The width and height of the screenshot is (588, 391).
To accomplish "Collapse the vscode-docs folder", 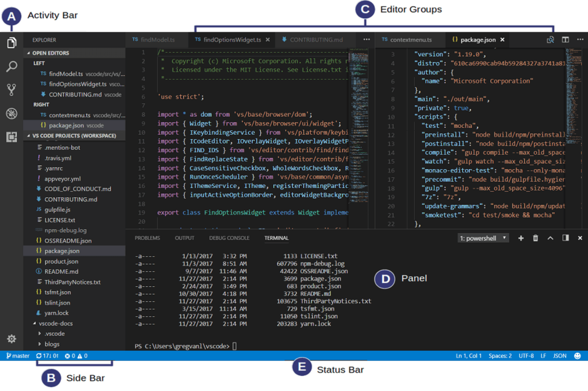I will [x=74, y=324].
